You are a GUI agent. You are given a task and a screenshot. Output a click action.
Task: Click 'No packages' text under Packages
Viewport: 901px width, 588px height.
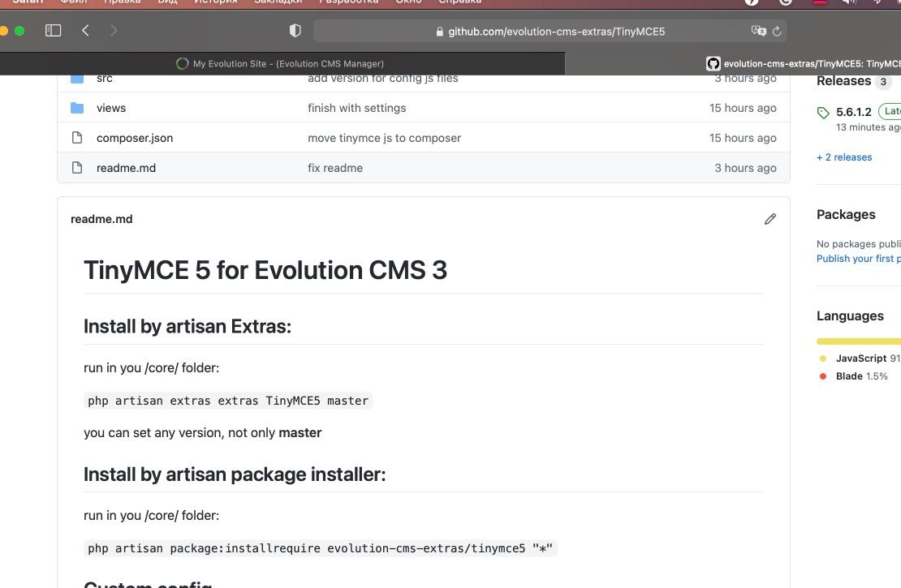click(859, 244)
